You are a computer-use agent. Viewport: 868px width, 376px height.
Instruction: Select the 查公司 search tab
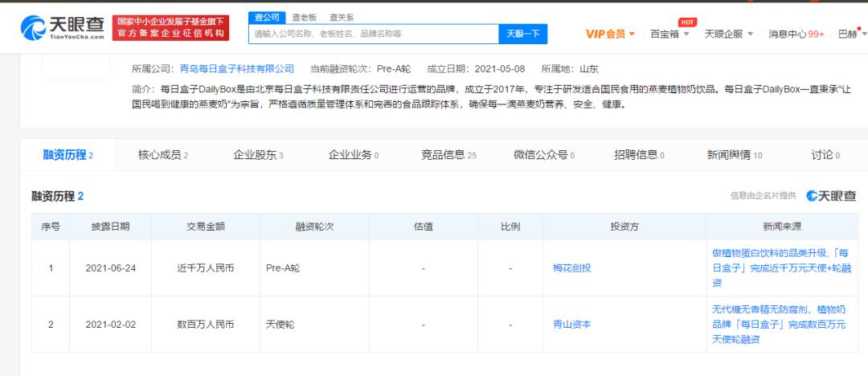tap(267, 17)
